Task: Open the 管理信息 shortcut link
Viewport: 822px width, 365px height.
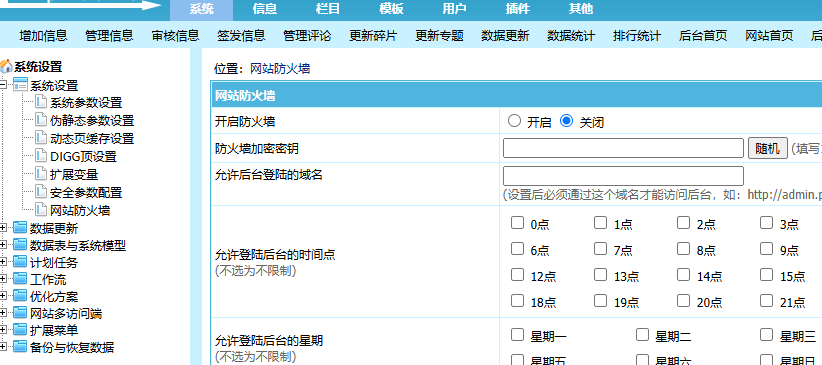Action: [x=109, y=35]
